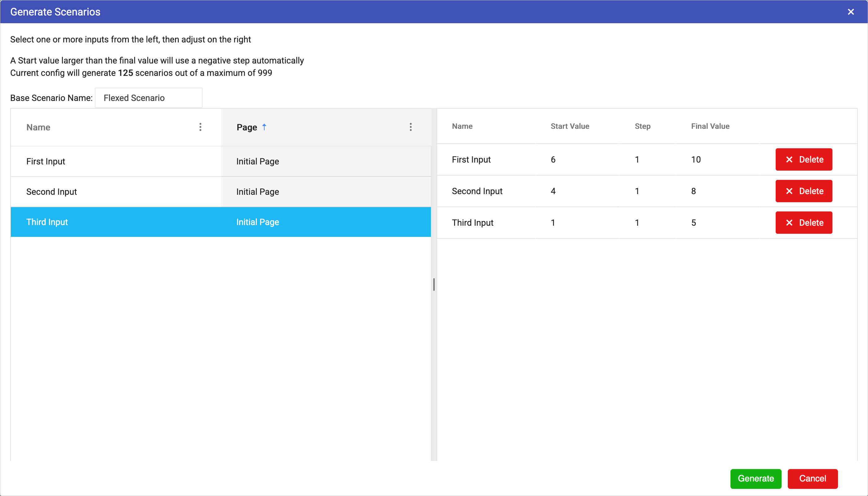Close the Generate Scenarios dialog

coord(851,12)
